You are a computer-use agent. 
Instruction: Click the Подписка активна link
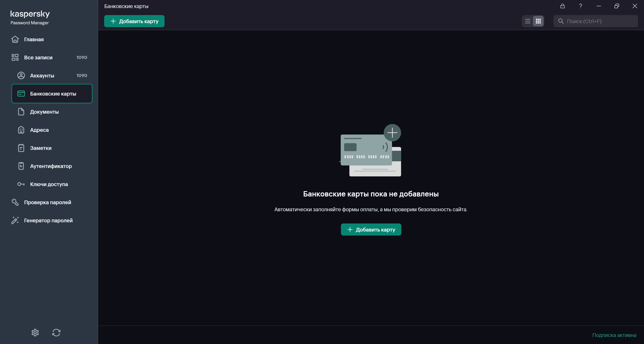pos(614,335)
